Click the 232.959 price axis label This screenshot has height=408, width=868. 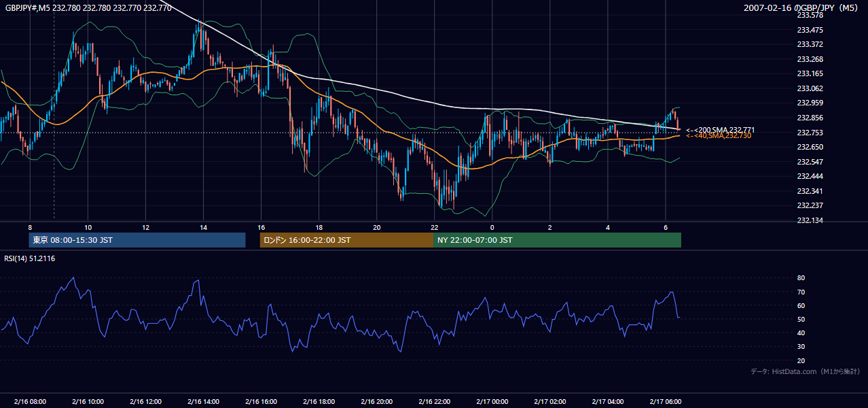coord(810,103)
